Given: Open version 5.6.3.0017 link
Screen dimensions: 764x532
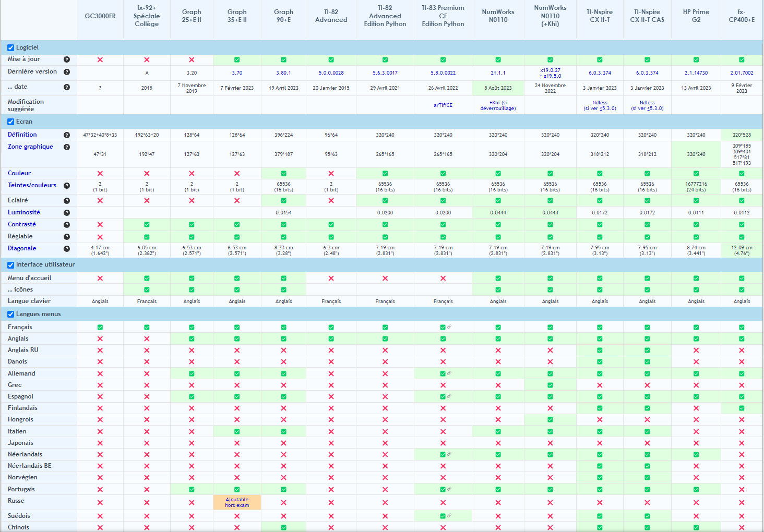Looking at the screenshot, I should point(385,73).
